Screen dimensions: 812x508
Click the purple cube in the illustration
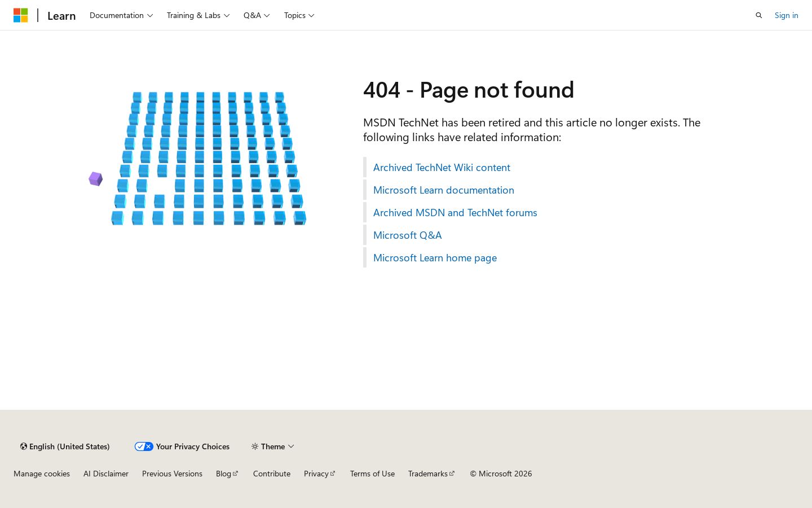pos(96,179)
